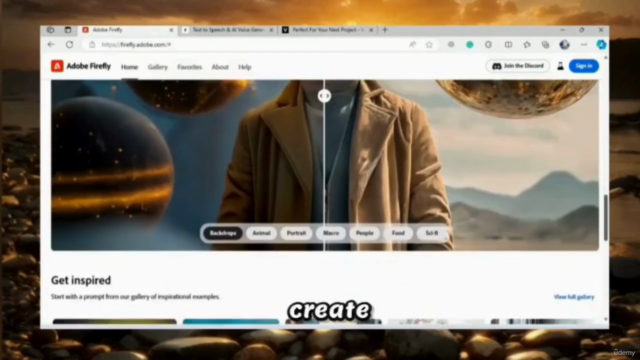This screenshot has height=360, width=640.
Task: Select the Macro category pill
Action: [331, 233]
